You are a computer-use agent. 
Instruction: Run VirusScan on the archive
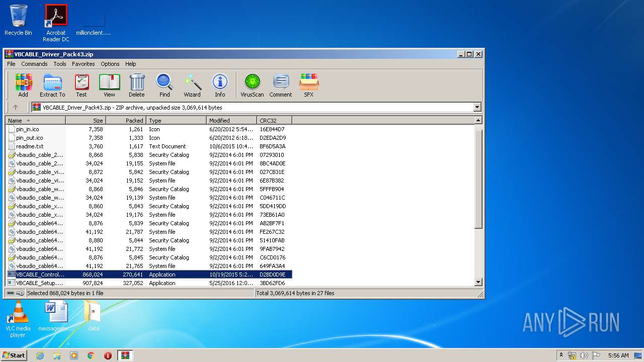pyautogui.click(x=252, y=85)
